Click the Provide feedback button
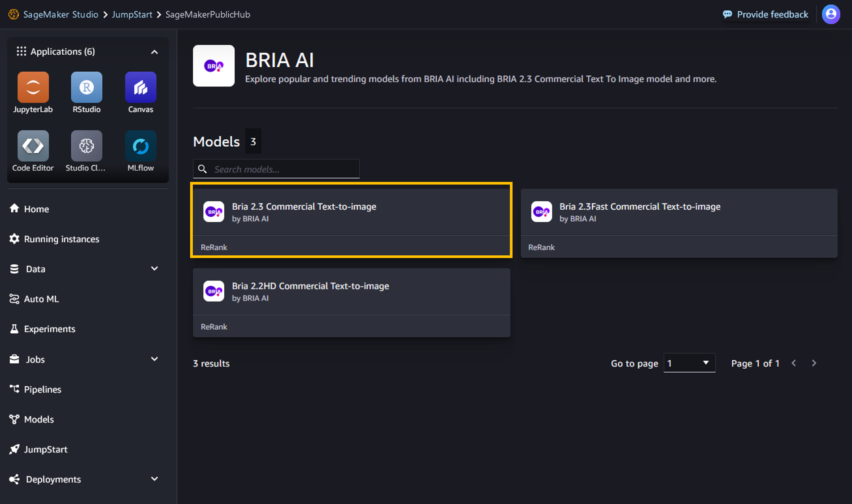Screen dimensions: 852x504 765,14
